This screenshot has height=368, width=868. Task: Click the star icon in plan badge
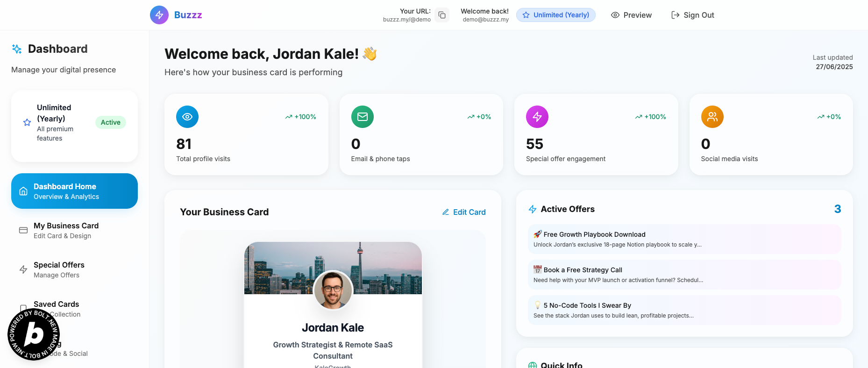click(x=526, y=15)
